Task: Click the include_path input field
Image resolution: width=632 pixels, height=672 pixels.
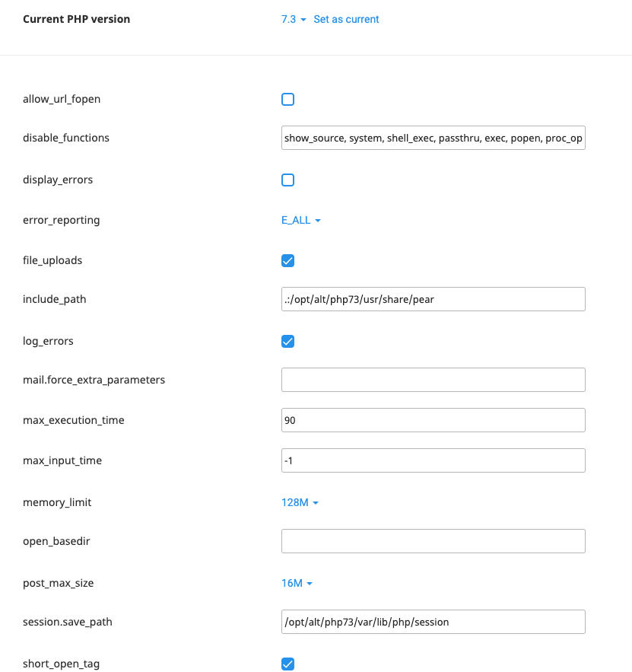Action: tap(433, 299)
